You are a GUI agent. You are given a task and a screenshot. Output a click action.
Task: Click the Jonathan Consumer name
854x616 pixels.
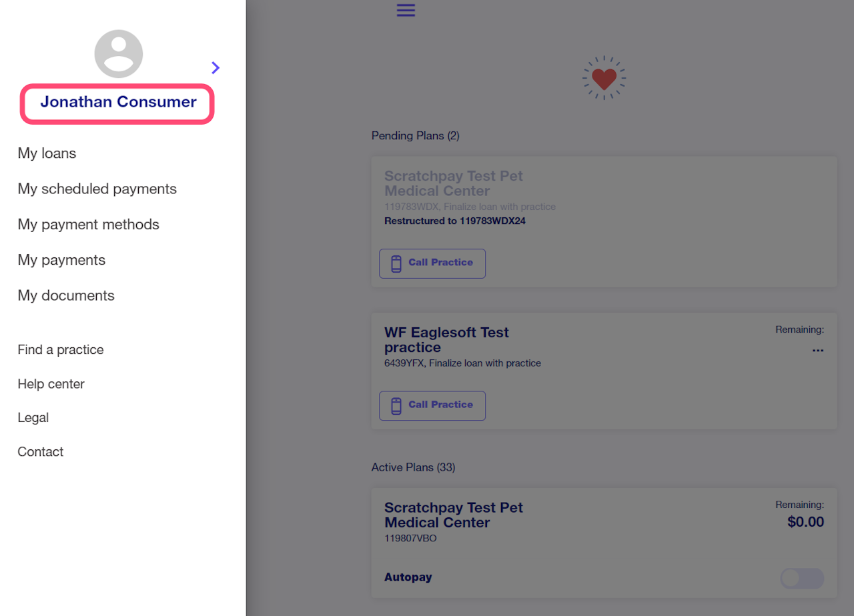click(118, 102)
